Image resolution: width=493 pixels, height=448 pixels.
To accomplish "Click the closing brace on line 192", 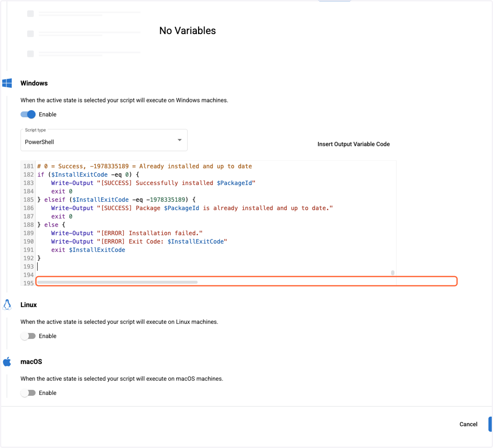I will (x=39, y=258).
